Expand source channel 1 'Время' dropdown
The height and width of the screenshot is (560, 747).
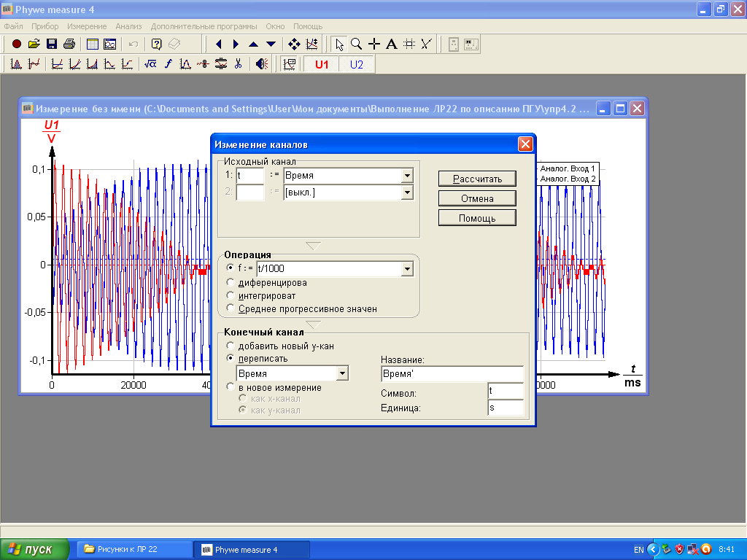407,176
